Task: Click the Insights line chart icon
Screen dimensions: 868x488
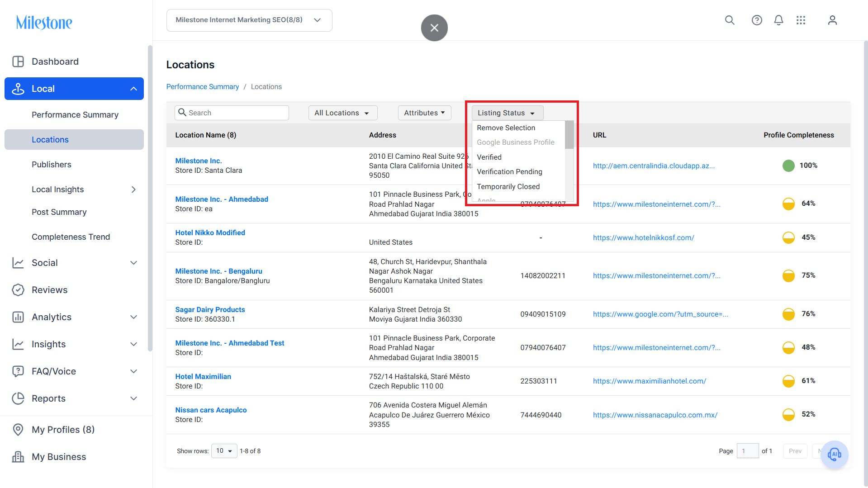Action: coord(18,344)
